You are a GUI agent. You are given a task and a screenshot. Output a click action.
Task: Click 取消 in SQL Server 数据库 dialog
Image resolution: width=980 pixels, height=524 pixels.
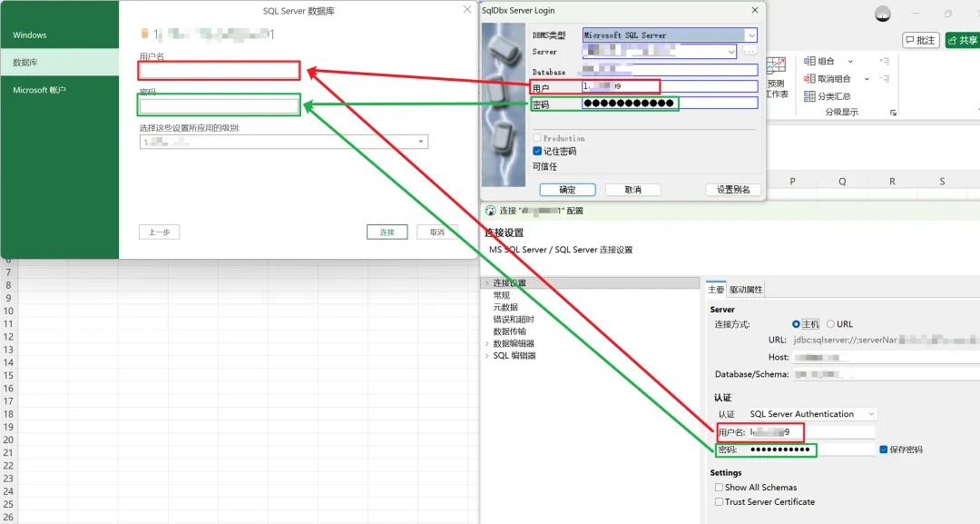pyautogui.click(x=436, y=232)
